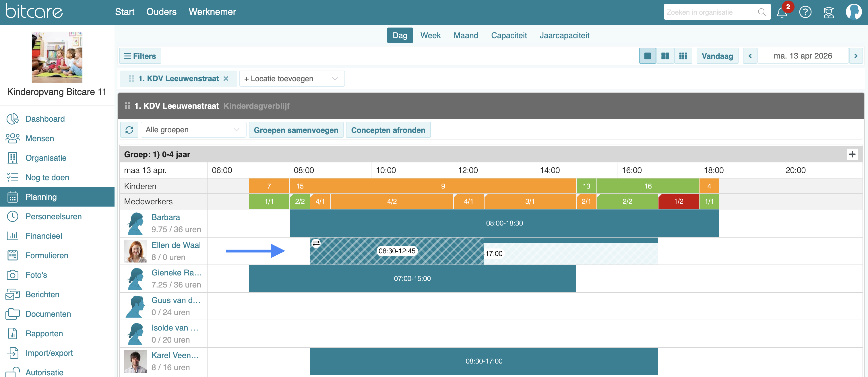
Task: Open Personeelsuren in the sidebar
Action: click(53, 216)
